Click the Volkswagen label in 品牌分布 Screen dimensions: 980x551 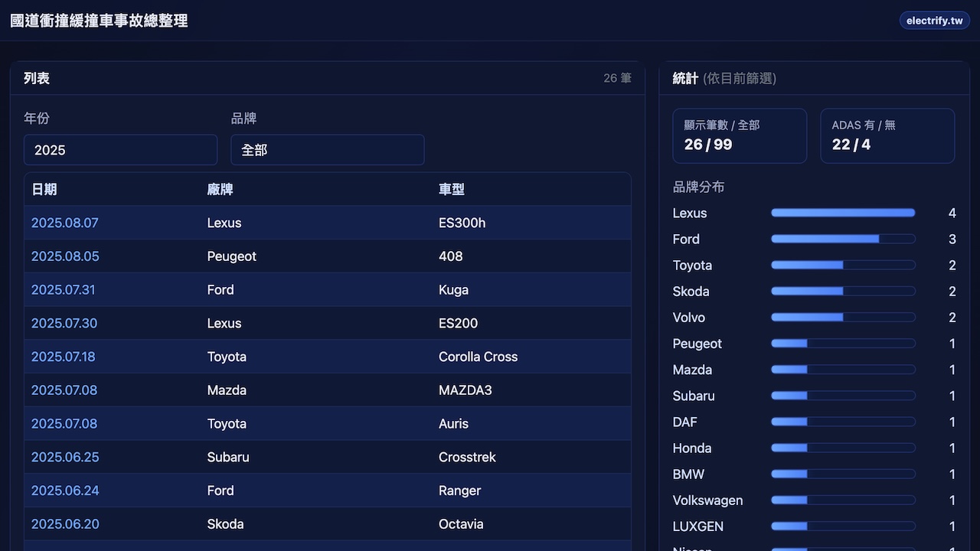point(708,500)
